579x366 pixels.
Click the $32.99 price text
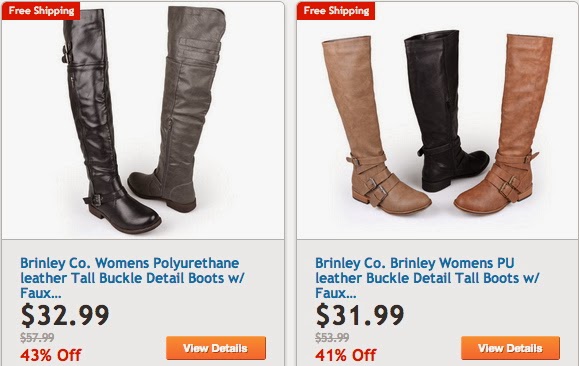(x=65, y=315)
